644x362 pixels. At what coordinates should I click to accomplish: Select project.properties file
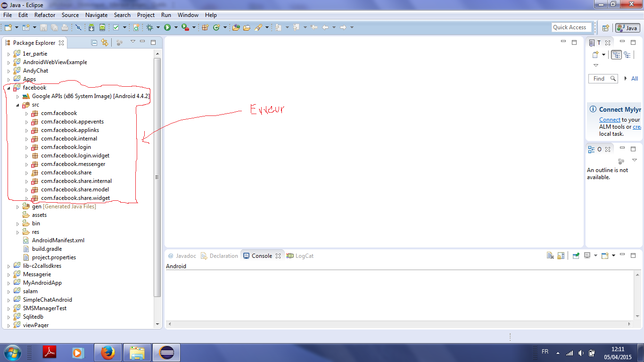[x=50, y=257]
